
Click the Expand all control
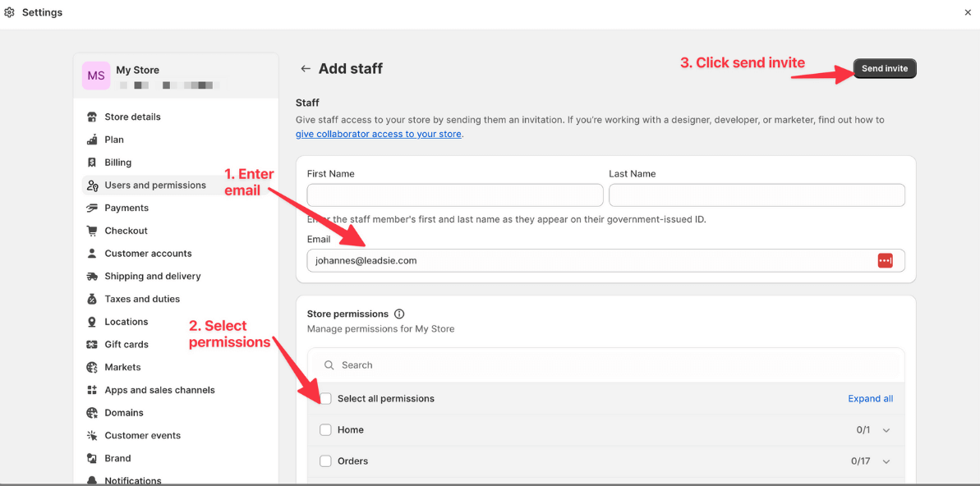[870, 398]
